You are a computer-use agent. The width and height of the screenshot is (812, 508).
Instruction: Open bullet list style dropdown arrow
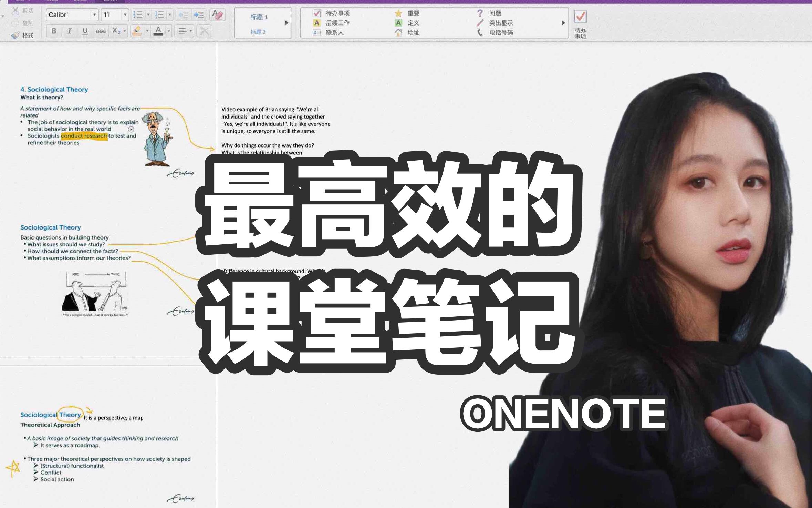pos(148,15)
